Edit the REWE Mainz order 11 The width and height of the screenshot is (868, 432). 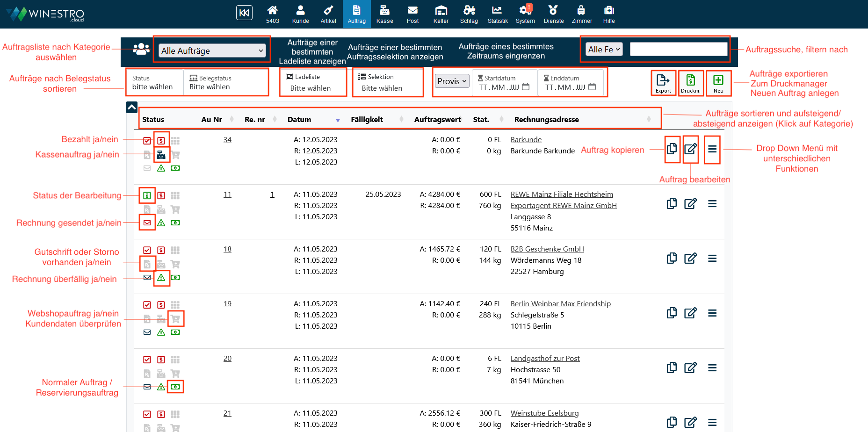690,204
